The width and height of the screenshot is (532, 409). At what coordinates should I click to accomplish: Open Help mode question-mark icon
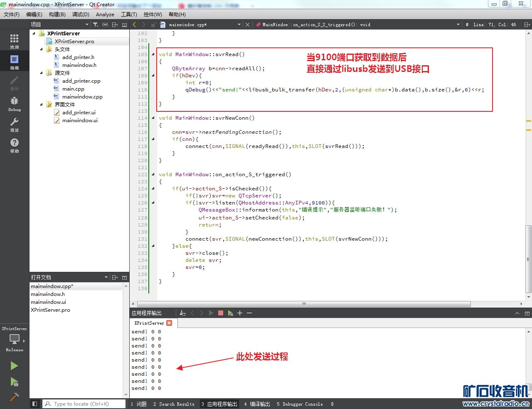[x=15, y=145]
